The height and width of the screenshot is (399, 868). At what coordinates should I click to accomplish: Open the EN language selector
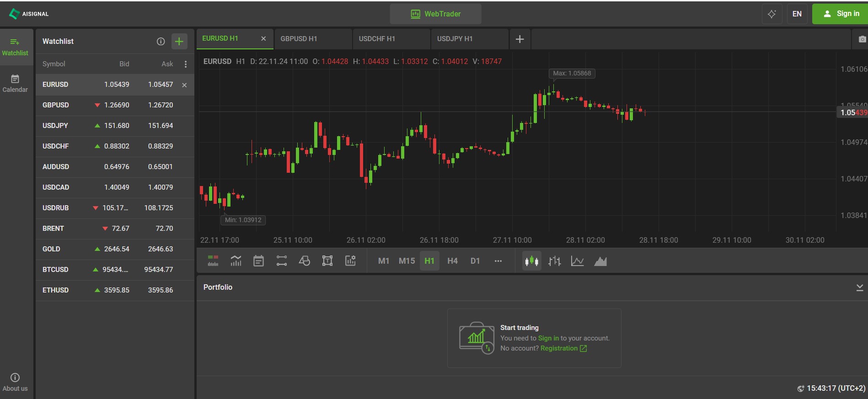coord(797,14)
